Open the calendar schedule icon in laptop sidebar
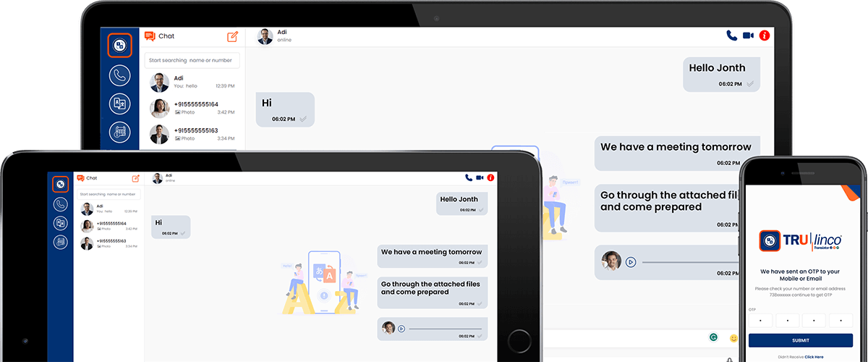Image resolution: width=868 pixels, height=362 pixels. pyautogui.click(x=120, y=132)
